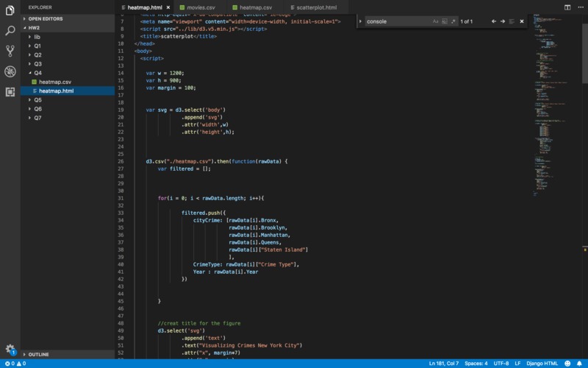The image size is (588, 368).
Task: Expand the Q1 folder
Action: pos(68,46)
